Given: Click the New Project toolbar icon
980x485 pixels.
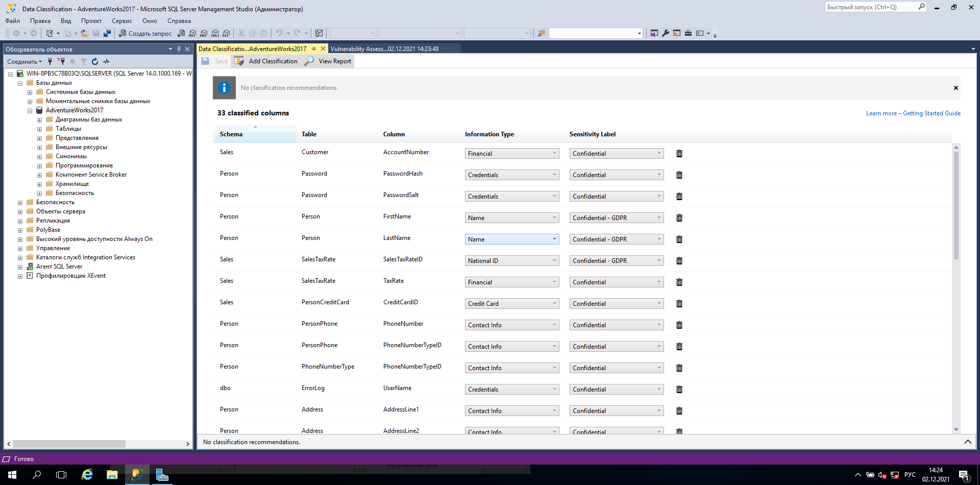Looking at the screenshot, I should click(50, 33).
